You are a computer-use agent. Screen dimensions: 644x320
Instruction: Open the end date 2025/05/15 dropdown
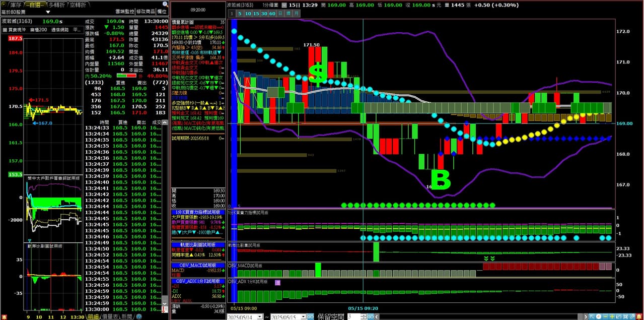(304, 316)
